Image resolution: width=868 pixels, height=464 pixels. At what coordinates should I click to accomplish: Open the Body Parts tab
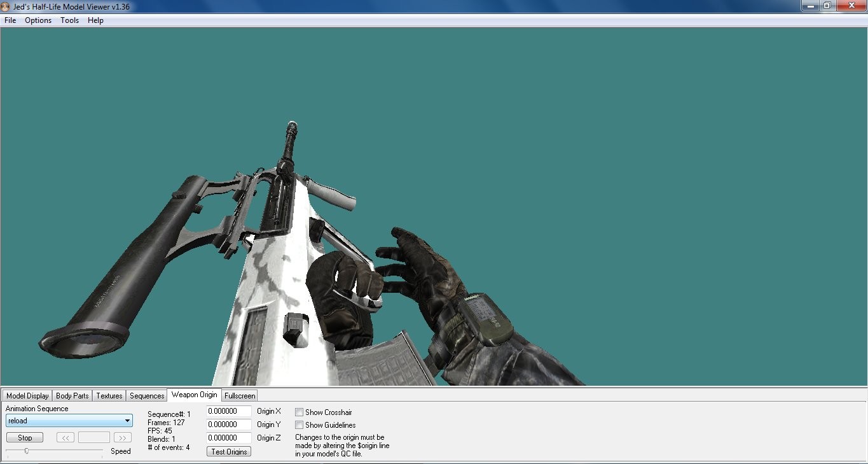[72, 395]
